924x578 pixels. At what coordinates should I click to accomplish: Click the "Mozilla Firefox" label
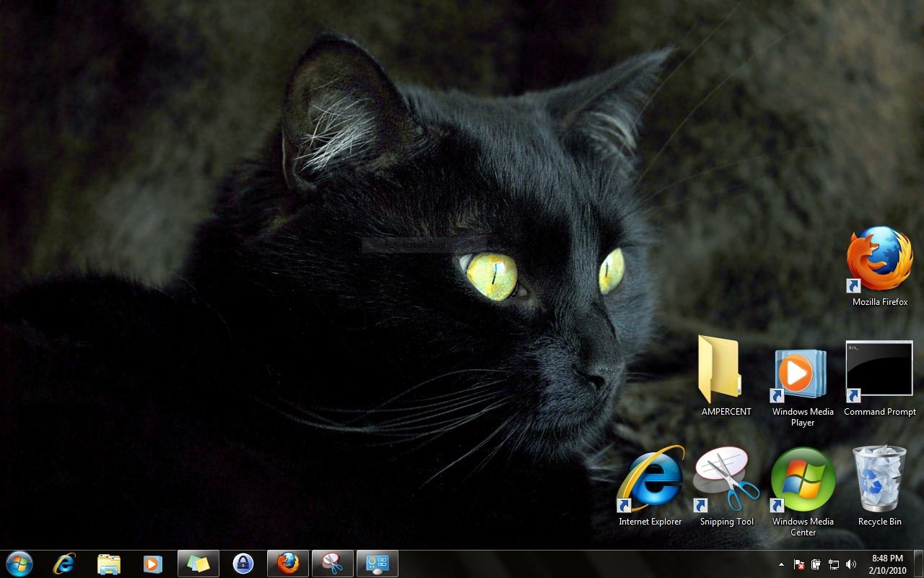pyautogui.click(x=880, y=302)
